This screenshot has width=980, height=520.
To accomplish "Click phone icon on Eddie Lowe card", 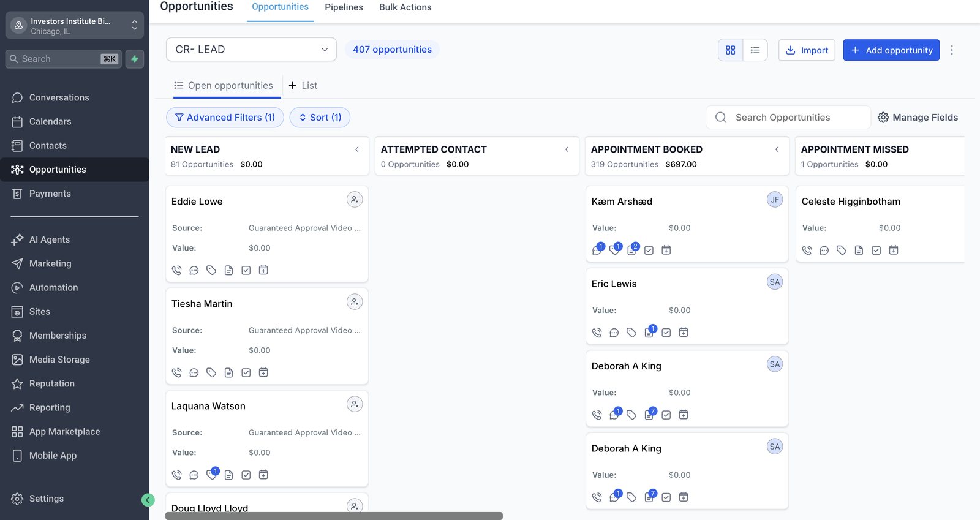I will tap(176, 270).
